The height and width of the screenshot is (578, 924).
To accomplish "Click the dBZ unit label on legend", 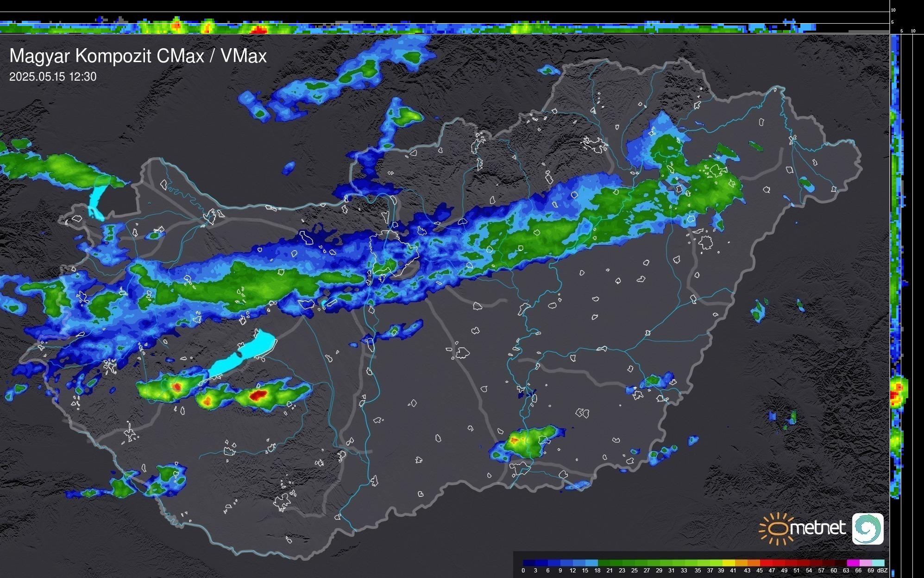I will (882, 571).
